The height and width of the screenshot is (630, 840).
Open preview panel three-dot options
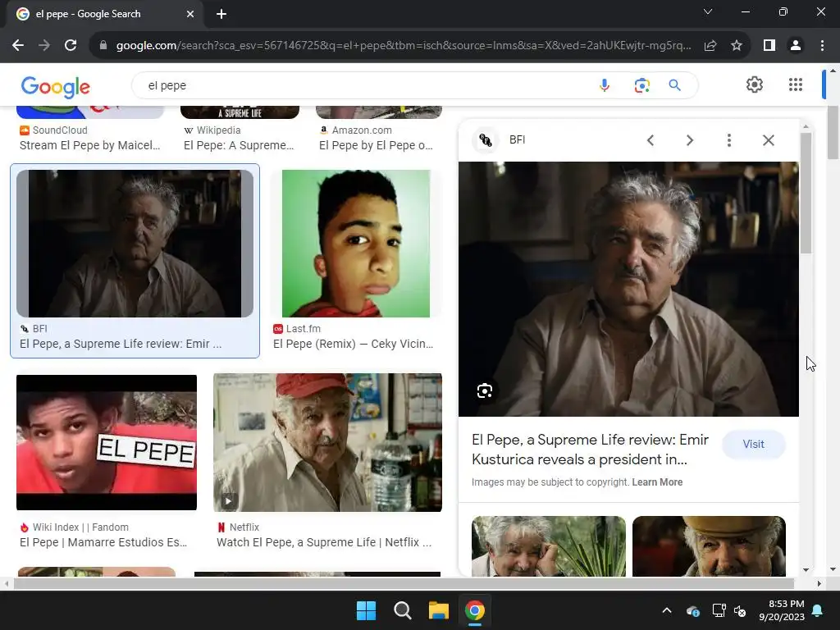coord(729,140)
